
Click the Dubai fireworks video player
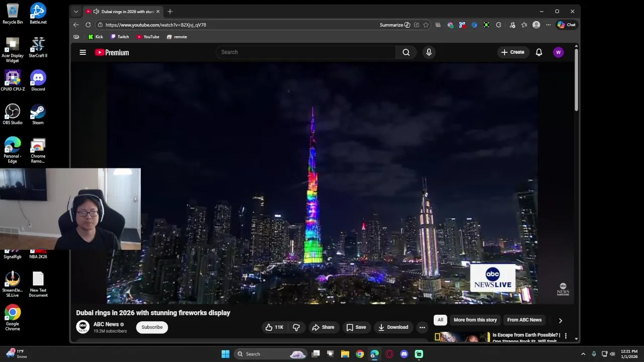click(x=322, y=184)
